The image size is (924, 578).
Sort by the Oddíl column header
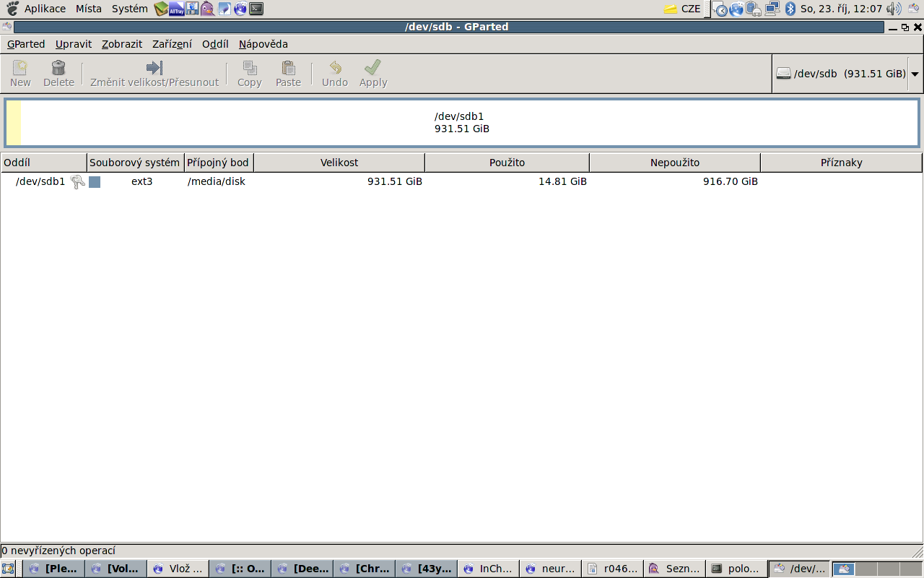coord(43,163)
